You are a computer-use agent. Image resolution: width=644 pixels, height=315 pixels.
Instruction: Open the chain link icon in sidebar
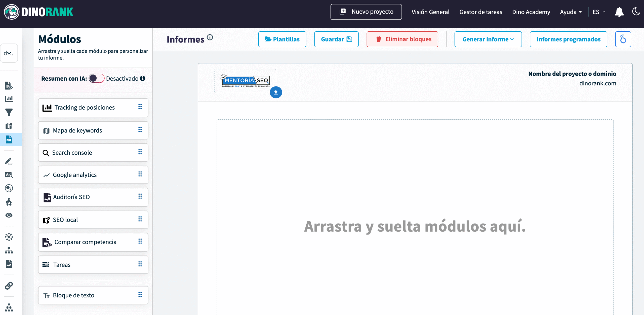[x=9, y=286]
